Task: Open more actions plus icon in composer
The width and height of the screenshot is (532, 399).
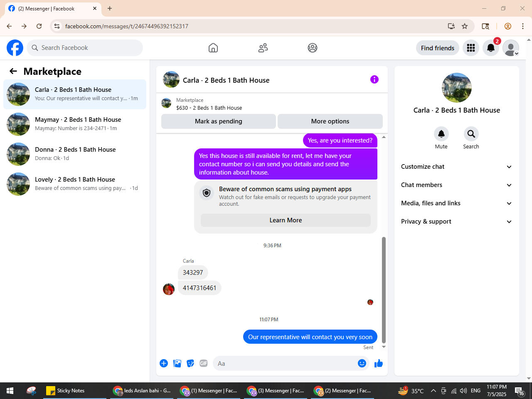Action: tap(164, 363)
